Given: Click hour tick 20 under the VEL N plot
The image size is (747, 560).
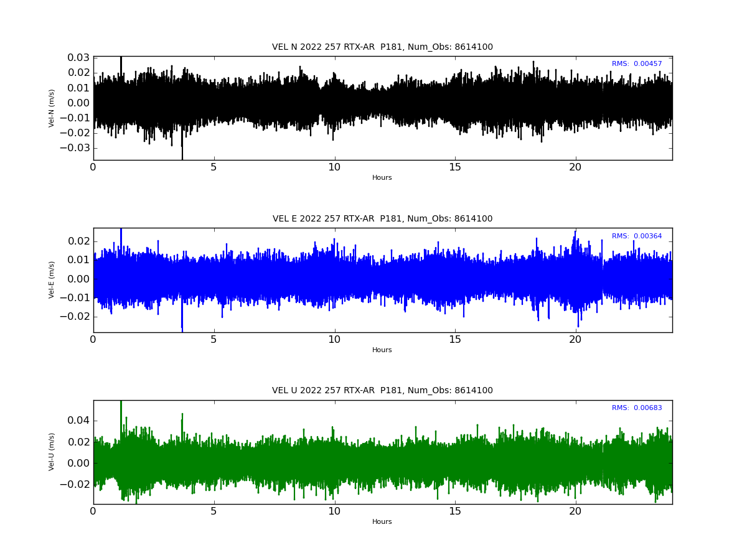Looking at the screenshot, I should pyautogui.click(x=576, y=167).
